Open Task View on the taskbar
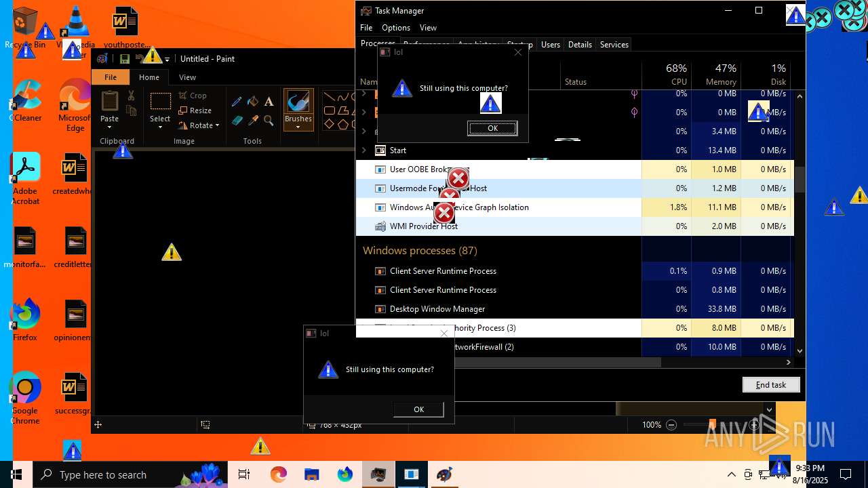The height and width of the screenshot is (488, 868). (x=244, y=474)
